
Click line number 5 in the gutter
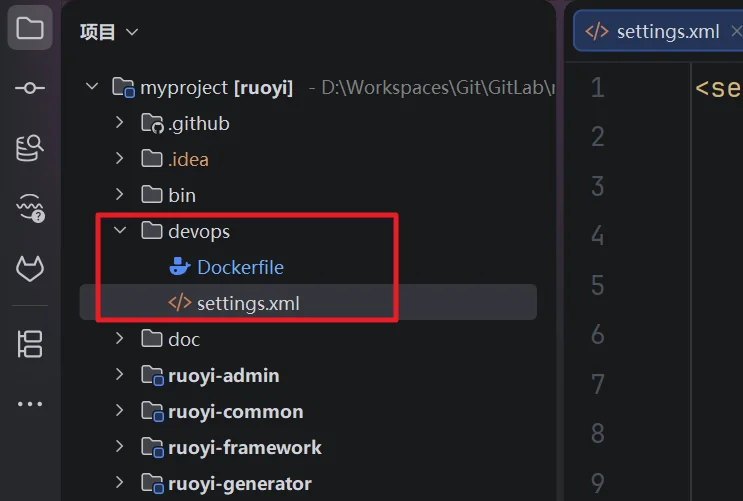pos(598,285)
